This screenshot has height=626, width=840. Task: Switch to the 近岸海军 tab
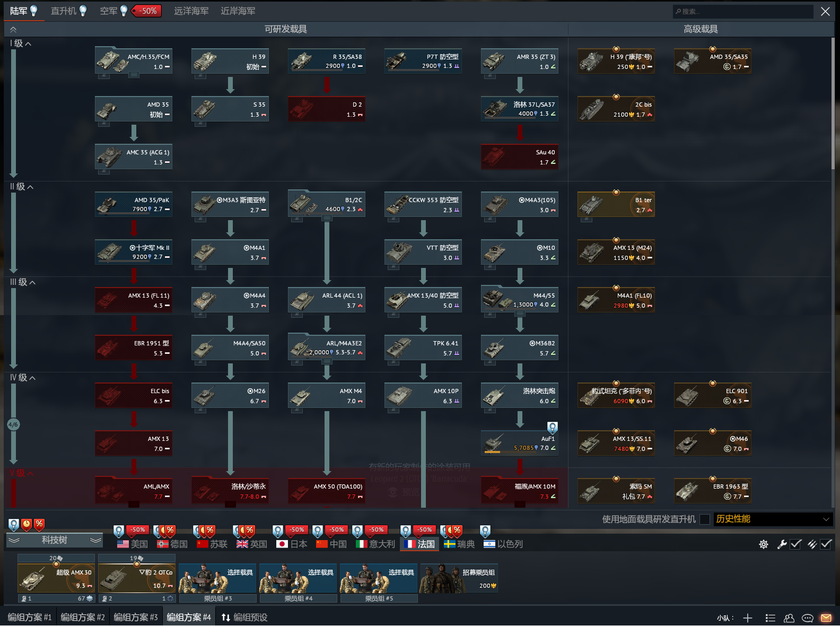[x=238, y=11]
